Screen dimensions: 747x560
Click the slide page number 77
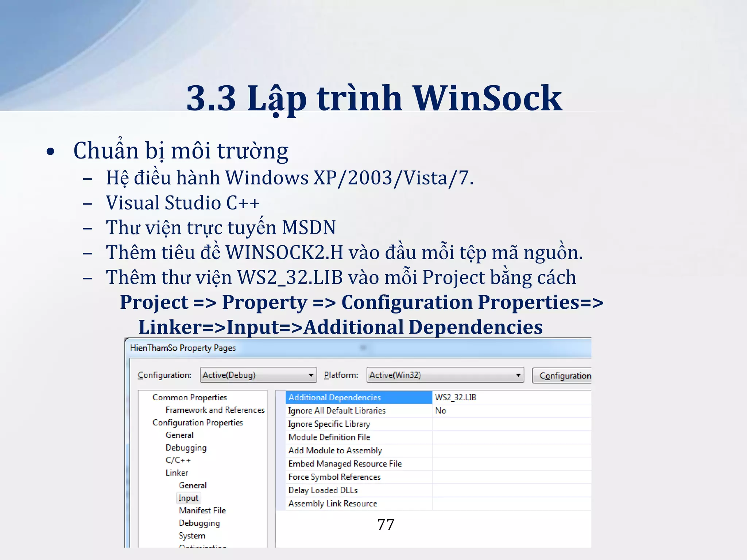[x=386, y=525]
